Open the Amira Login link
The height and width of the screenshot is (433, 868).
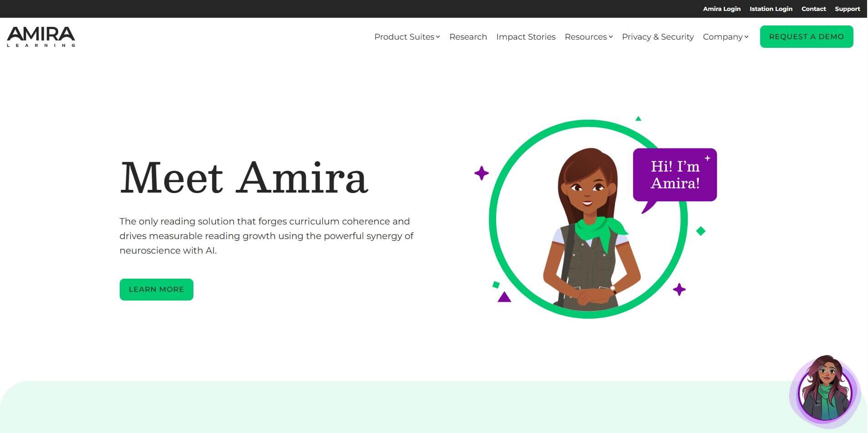pos(721,9)
